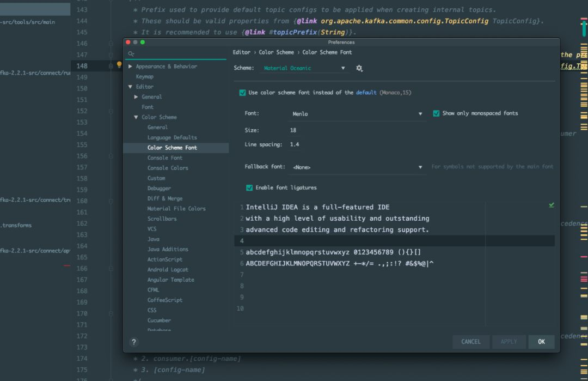
Task: Toggle Show only monospaced fonts
Action: click(x=436, y=113)
